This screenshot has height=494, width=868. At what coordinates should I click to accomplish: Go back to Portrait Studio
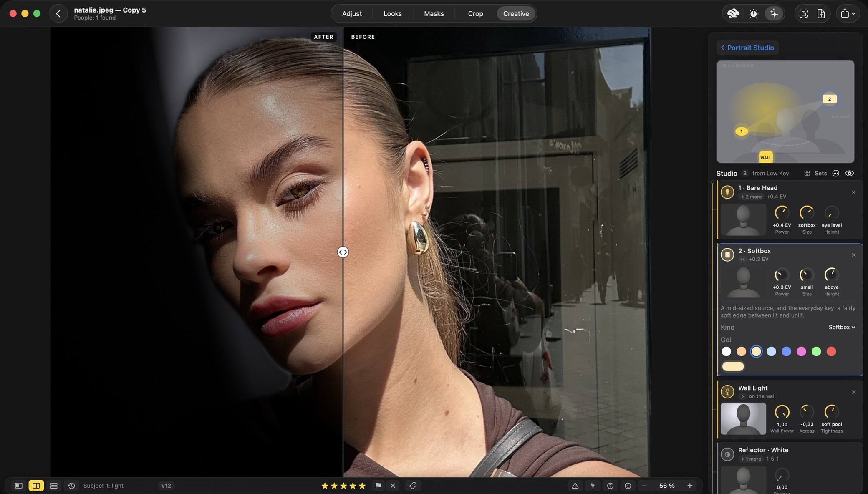(x=747, y=48)
